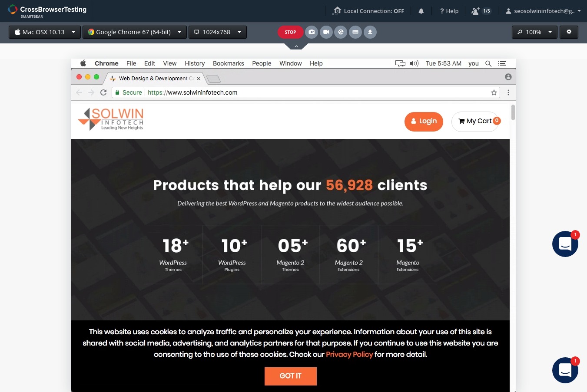Open the 1024x768 resolution dropdown
Image resolution: width=587 pixels, height=392 pixels.
[x=218, y=32]
